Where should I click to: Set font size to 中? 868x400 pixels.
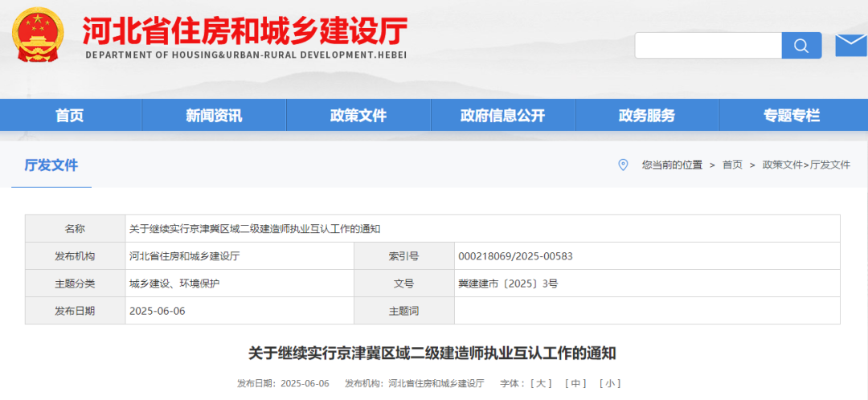click(x=575, y=383)
